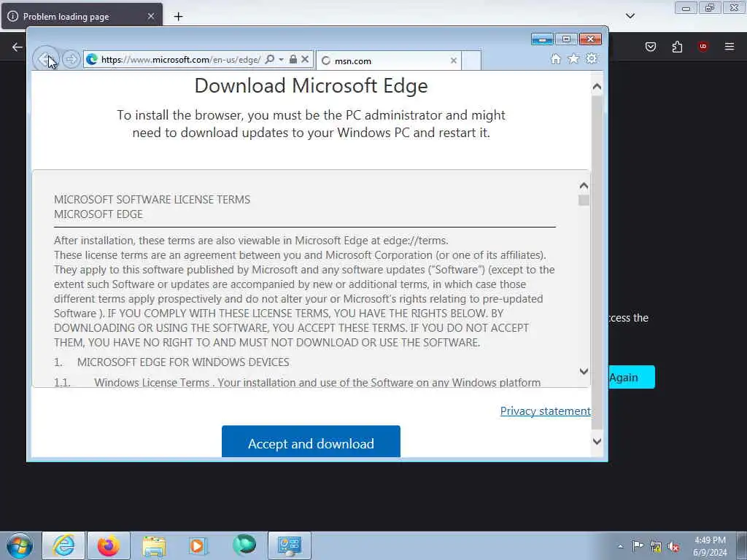Screen dimensions: 747x560
Task: Click the page scrollbar down arrow
Action: point(597,441)
